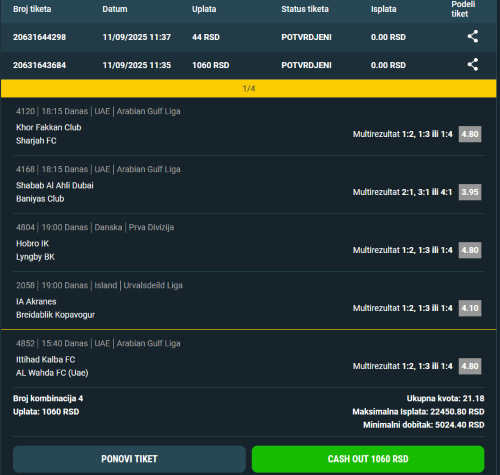Collapse ticket row 20631643684
Screen dimensions: 500x475
[x=249, y=65]
